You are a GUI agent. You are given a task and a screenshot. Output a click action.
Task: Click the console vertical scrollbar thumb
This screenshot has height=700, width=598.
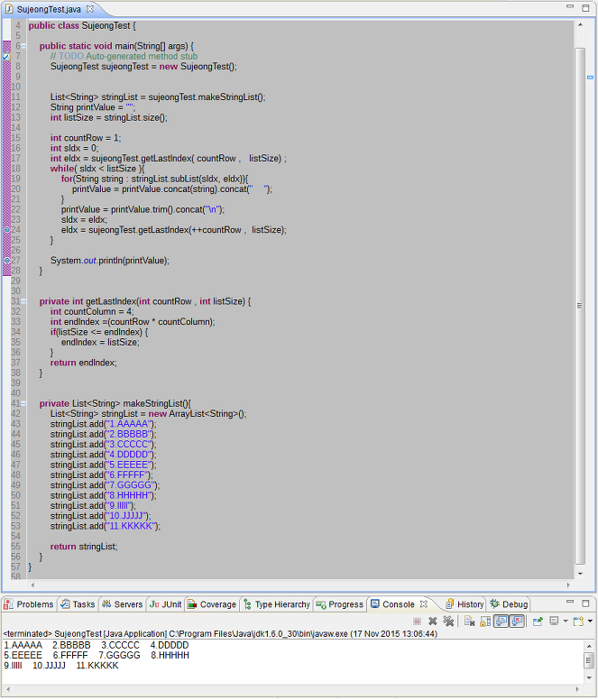[x=589, y=659]
